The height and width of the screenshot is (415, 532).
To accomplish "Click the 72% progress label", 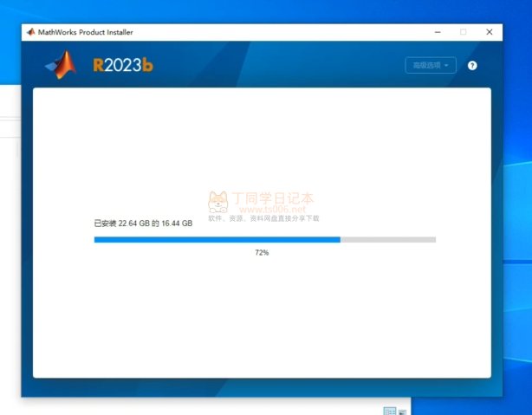I will (x=262, y=252).
